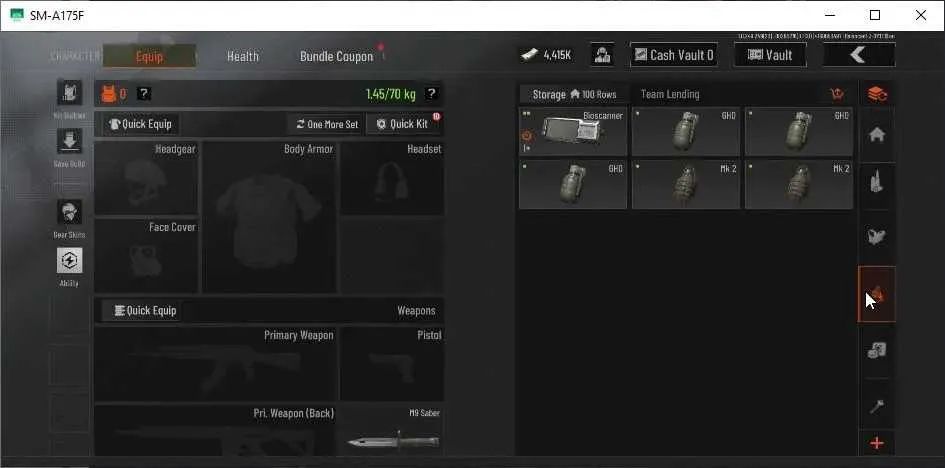Click the Cash Vault 0 button
The width and height of the screenshot is (945, 468).
[x=674, y=55]
